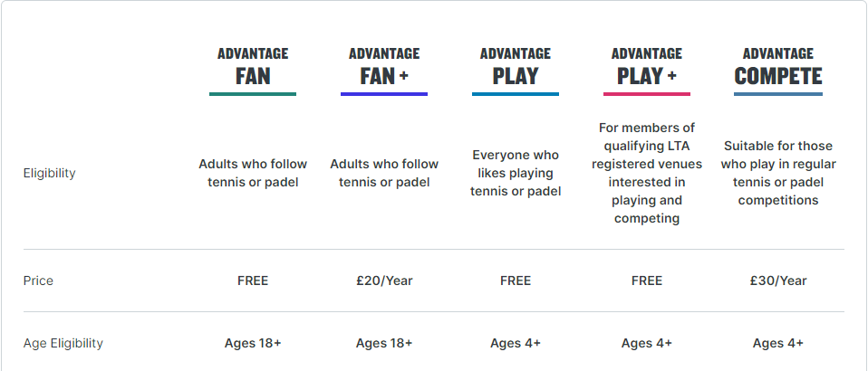Screen dimensions: 868x371
Task: Select the Advantage Fan + heading
Action: 384,67
